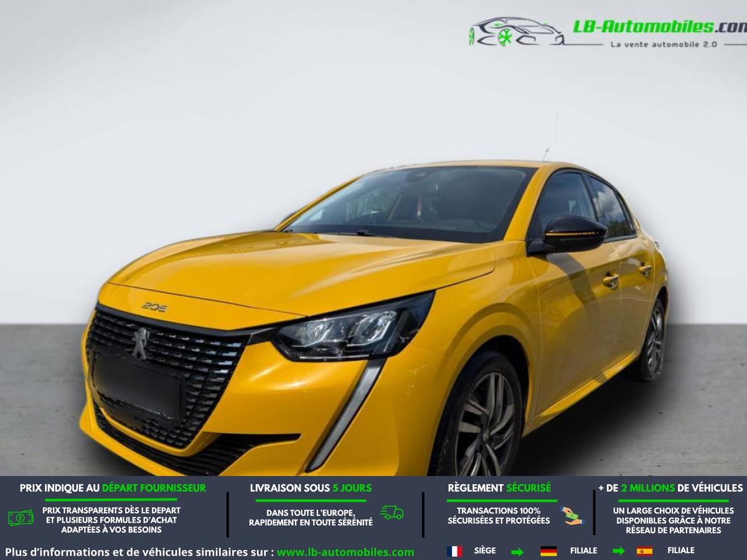The height and width of the screenshot is (560, 747).
Task: Click the 'PRIX TRANSPARENTS DÈS LE DEPART' description text
Action: (x=111, y=520)
